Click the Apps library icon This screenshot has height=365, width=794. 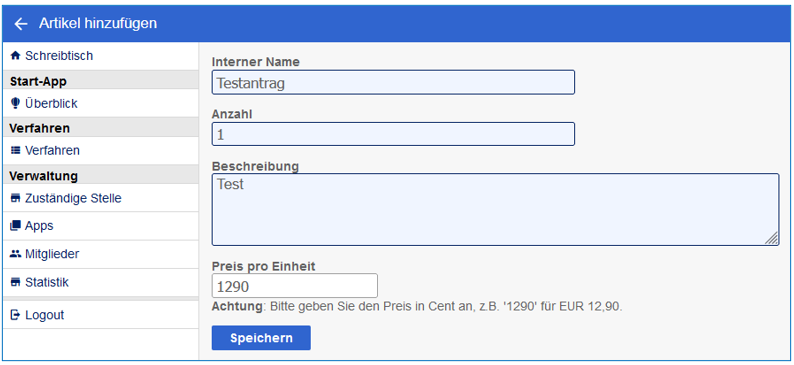[x=15, y=226]
